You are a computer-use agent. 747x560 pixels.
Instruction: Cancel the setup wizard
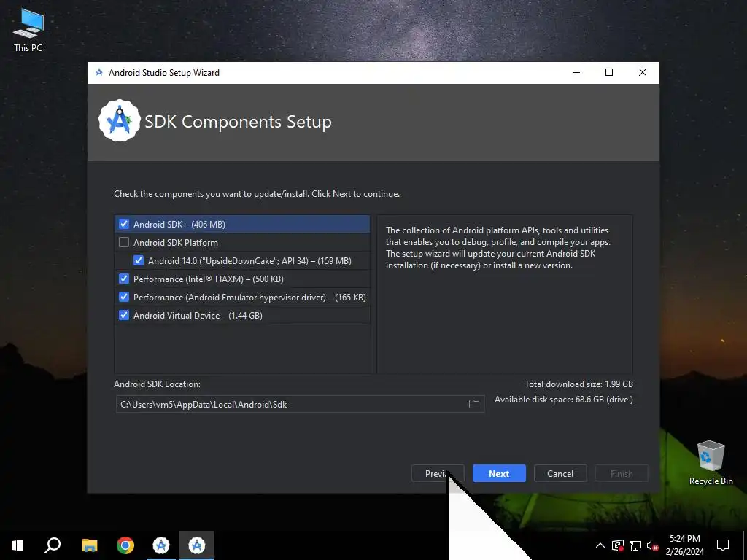(560, 473)
